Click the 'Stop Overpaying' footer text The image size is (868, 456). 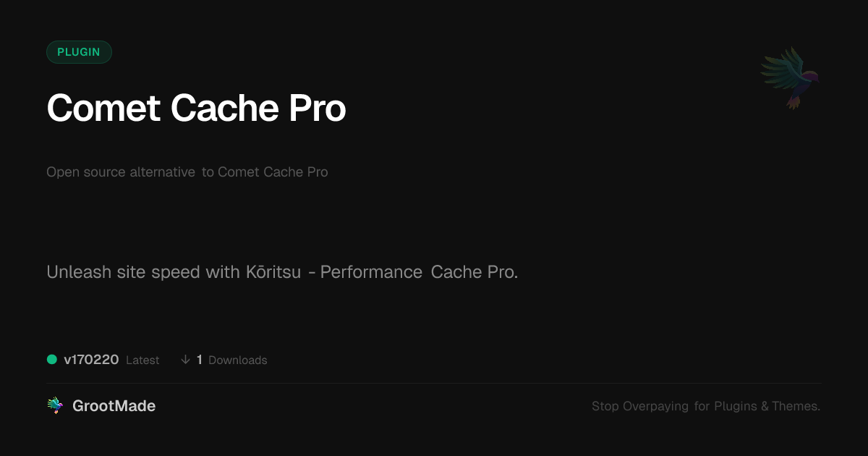point(640,407)
